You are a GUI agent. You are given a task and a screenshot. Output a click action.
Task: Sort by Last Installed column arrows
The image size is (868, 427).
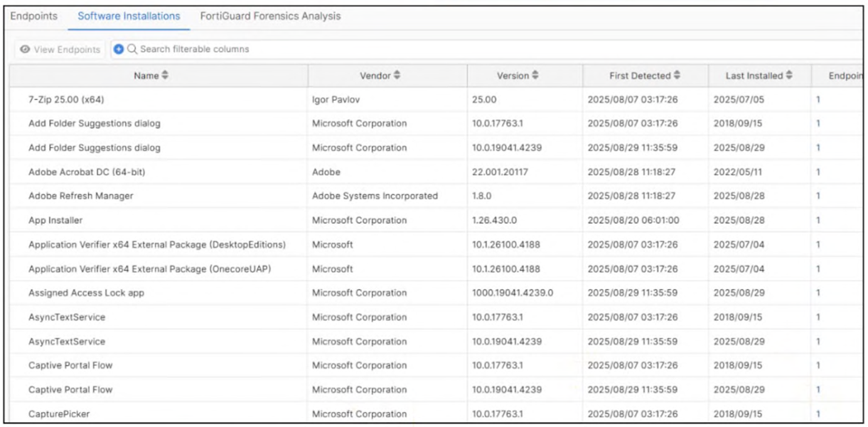[789, 75]
